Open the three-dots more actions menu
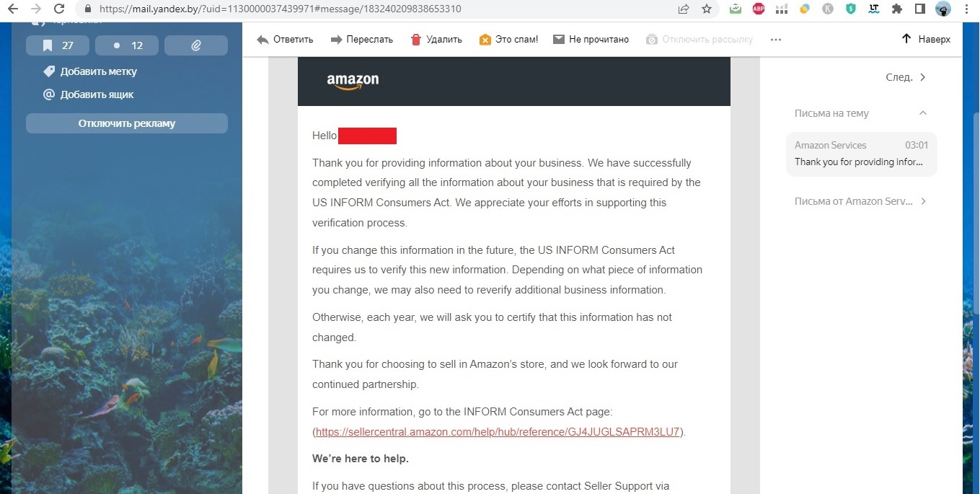The width and height of the screenshot is (980, 494). click(776, 40)
